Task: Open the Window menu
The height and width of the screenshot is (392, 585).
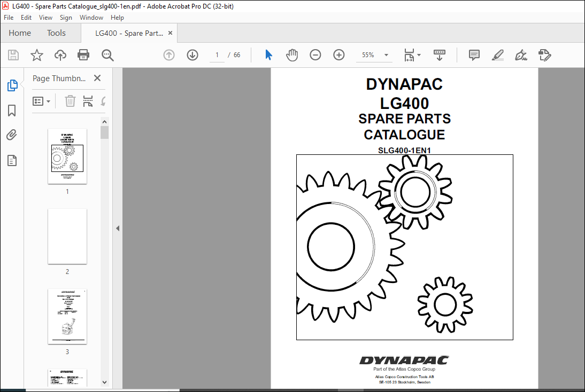Action: pyautogui.click(x=91, y=18)
